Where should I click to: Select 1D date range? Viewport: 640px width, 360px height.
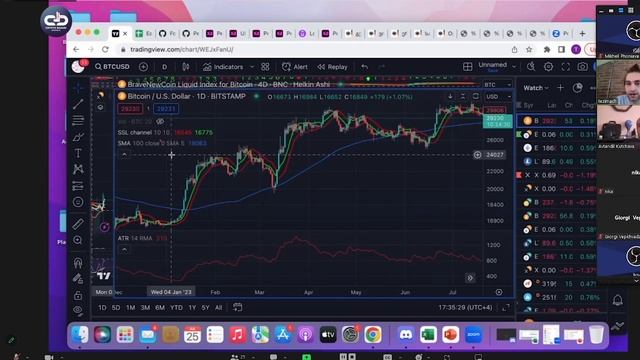[102, 307]
